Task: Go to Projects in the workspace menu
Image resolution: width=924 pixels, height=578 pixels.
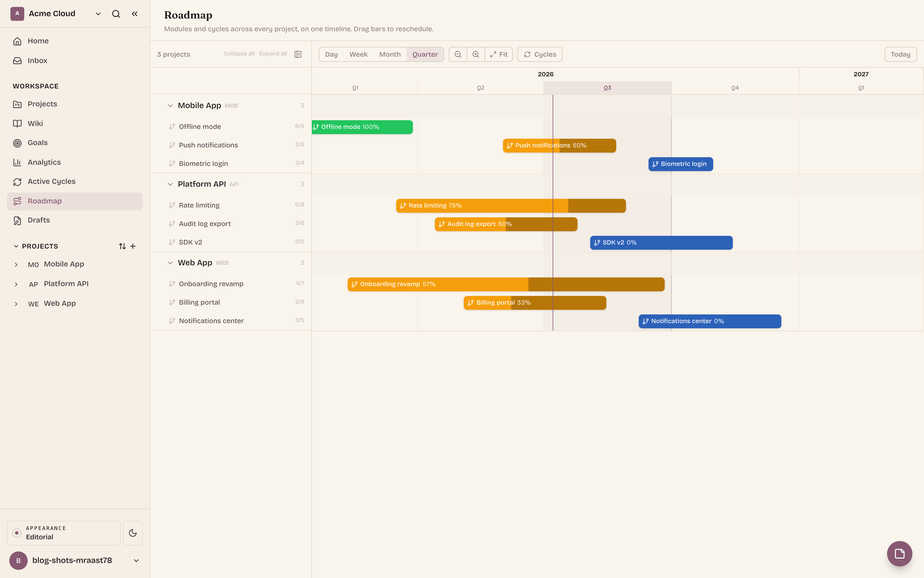Action: (75, 104)
